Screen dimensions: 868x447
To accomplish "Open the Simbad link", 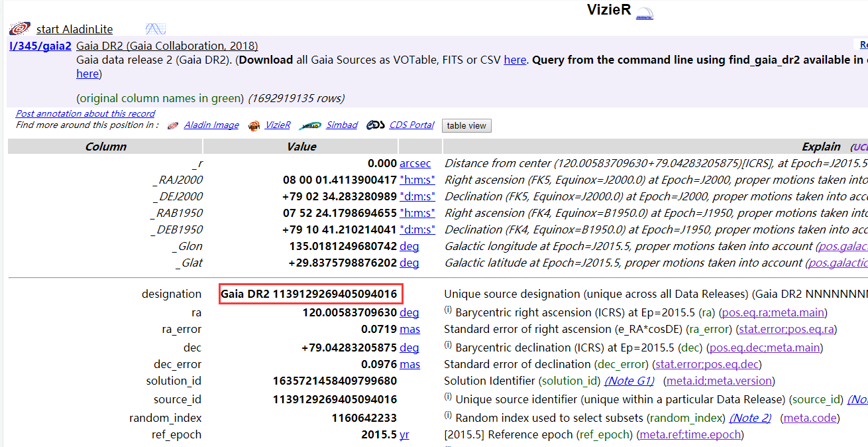I will tap(342, 125).
